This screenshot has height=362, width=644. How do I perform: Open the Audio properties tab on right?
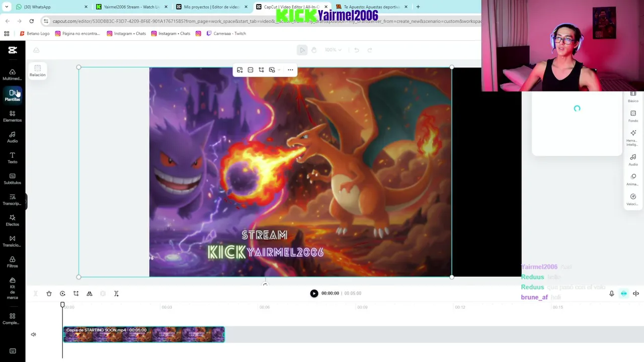633,160
